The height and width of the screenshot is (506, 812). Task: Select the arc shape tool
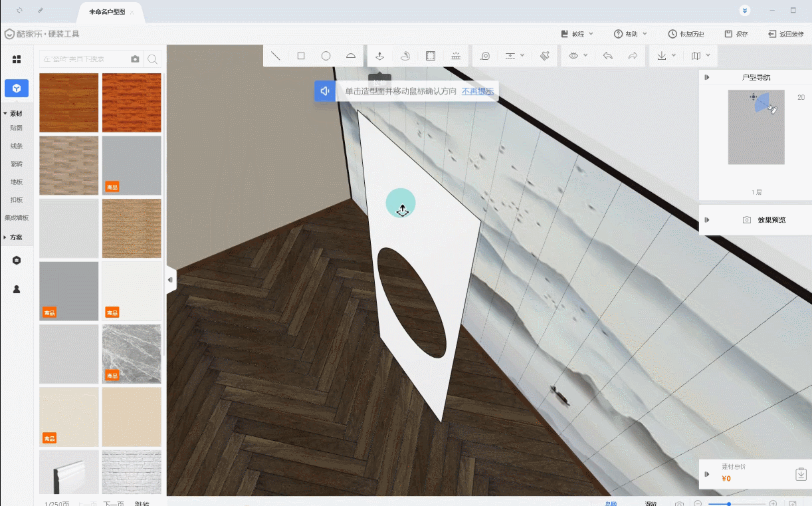[351, 56]
